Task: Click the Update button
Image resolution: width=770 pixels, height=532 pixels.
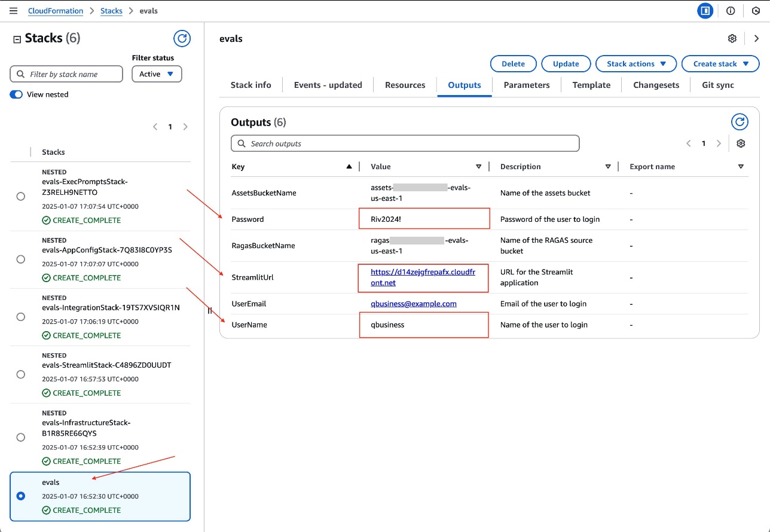Action: (566, 64)
